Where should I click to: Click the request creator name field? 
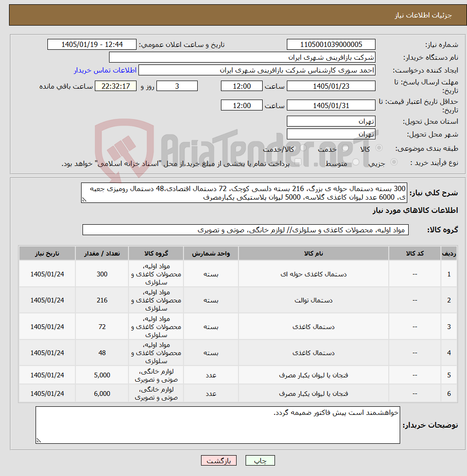pos(257,70)
